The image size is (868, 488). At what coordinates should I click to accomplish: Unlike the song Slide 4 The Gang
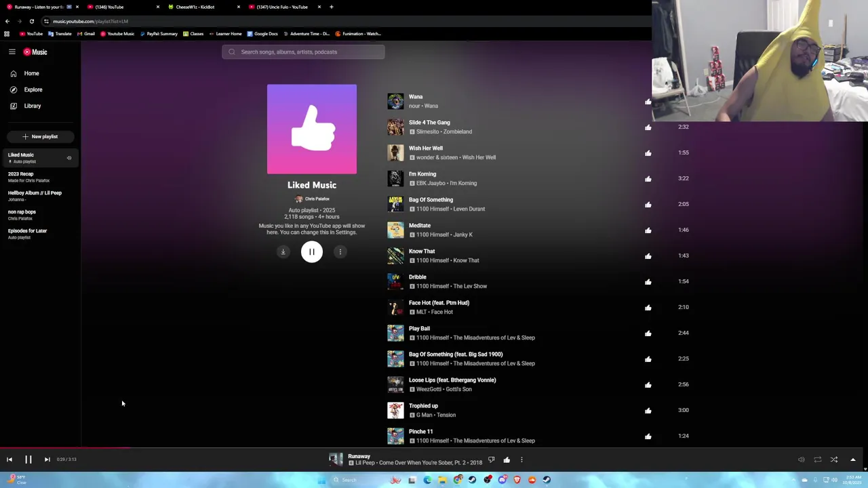pyautogui.click(x=648, y=127)
